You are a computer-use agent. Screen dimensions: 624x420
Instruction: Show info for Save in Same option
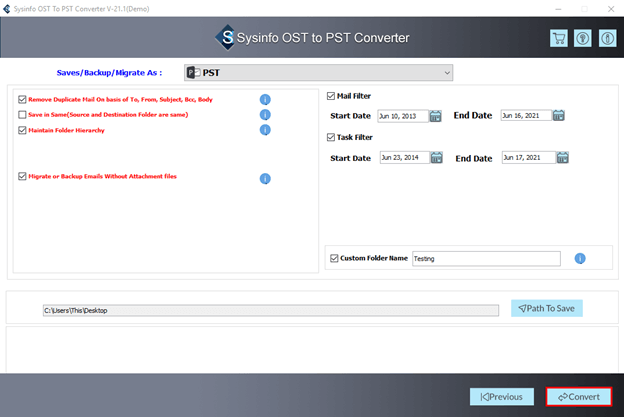[265, 115]
